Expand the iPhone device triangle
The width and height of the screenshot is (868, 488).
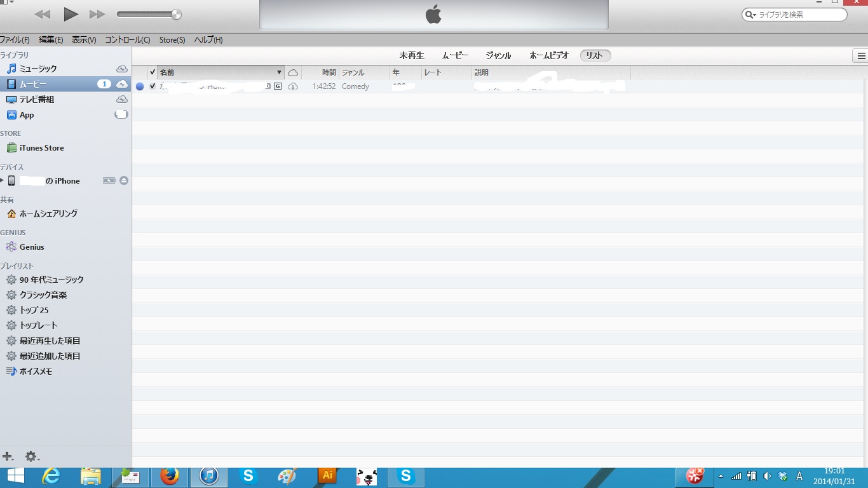point(3,180)
